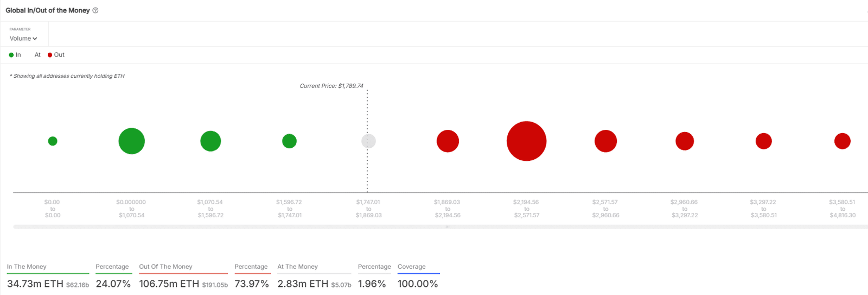Toggle the green In legend series

tap(15, 55)
